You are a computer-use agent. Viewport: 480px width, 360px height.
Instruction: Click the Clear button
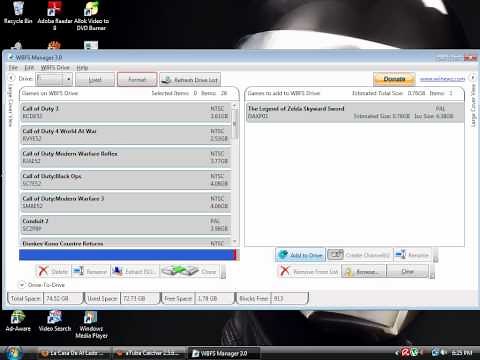pyautogui.click(x=407, y=271)
